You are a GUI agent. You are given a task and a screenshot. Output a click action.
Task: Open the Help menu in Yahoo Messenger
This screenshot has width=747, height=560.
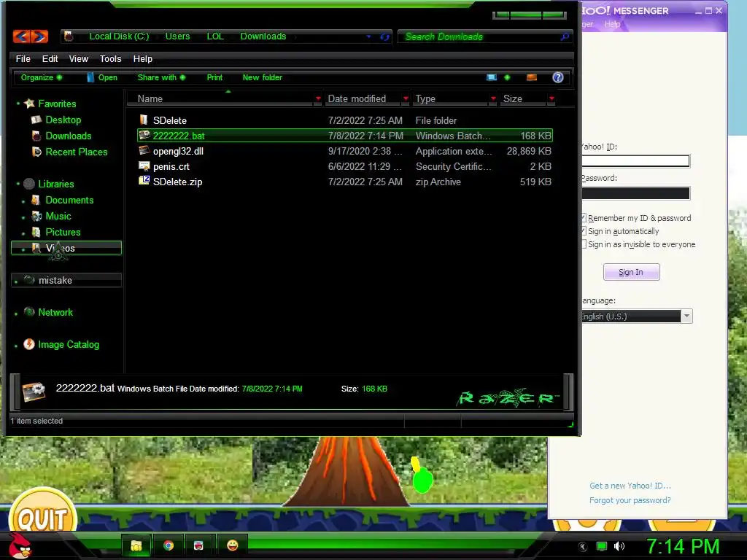tap(612, 24)
